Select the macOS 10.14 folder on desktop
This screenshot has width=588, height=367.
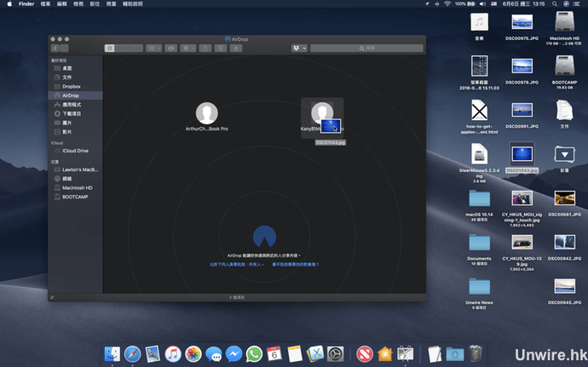click(x=479, y=198)
